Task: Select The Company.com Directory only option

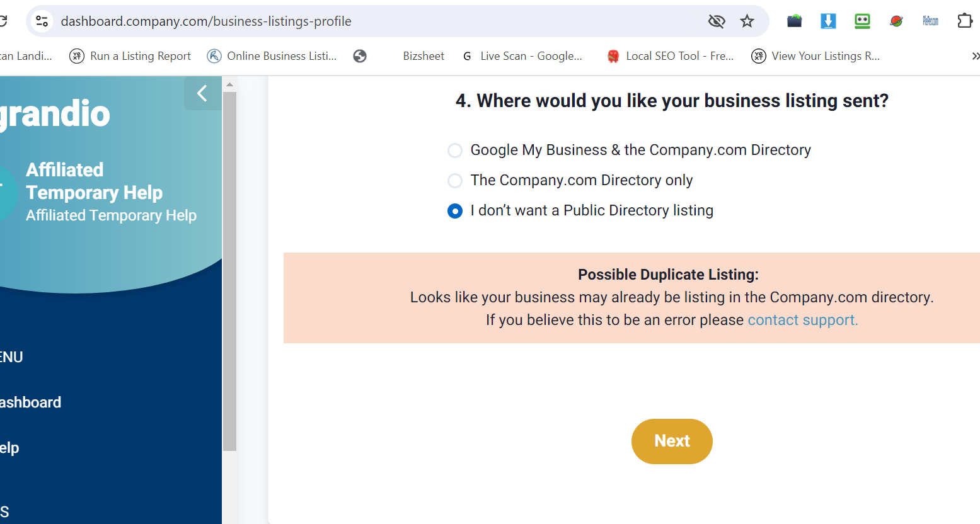Action: pos(455,181)
